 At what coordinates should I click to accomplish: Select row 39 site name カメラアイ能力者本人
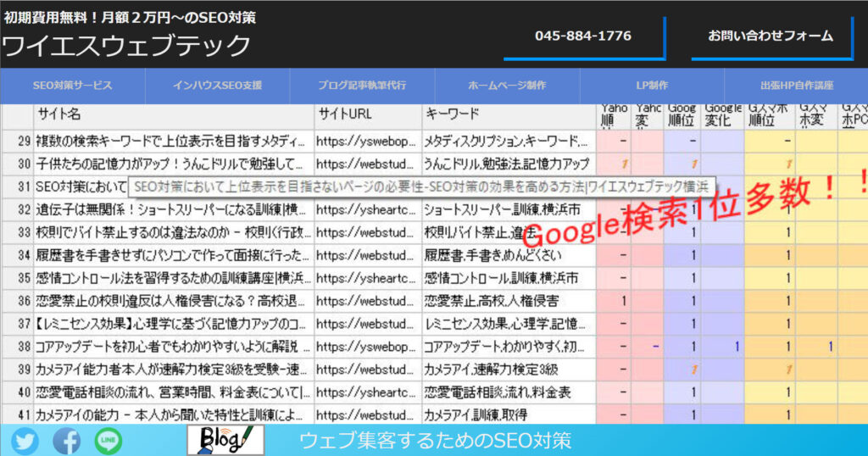(x=174, y=369)
